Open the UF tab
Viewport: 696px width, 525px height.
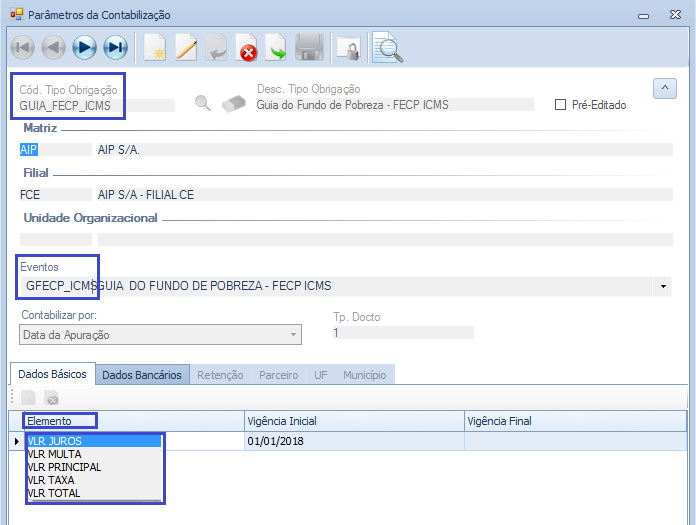coord(321,375)
